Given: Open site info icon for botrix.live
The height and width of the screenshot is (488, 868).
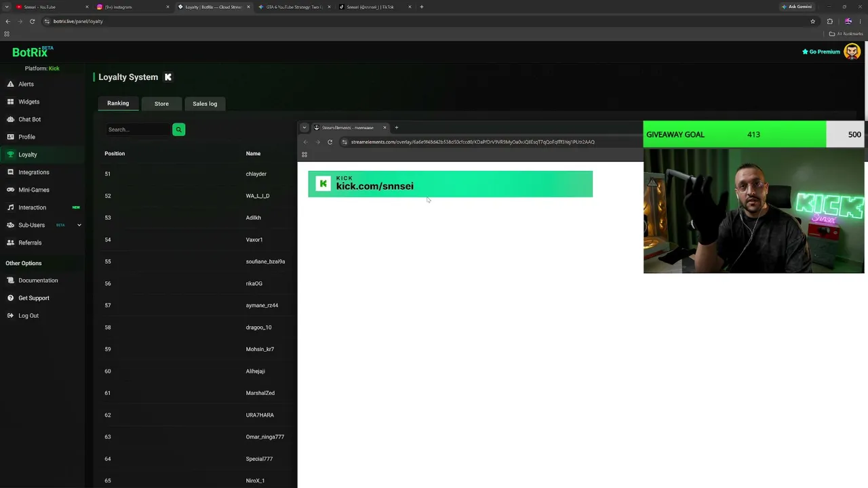Looking at the screenshot, I should (x=47, y=21).
